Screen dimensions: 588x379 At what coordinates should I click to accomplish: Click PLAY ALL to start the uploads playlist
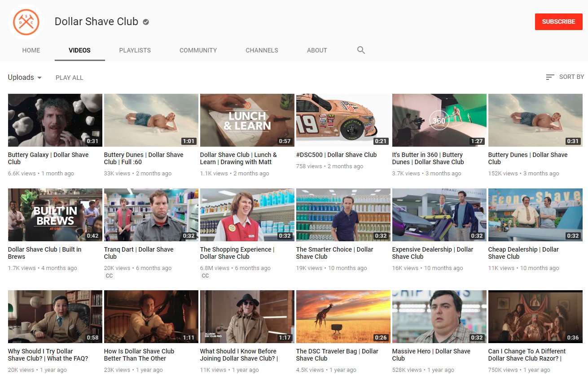(69, 78)
